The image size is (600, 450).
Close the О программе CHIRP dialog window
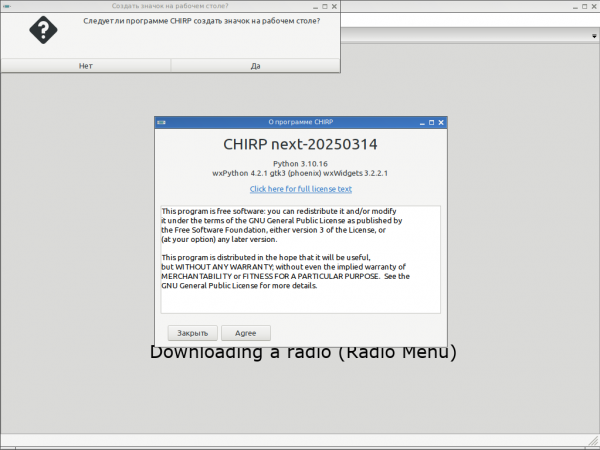coord(441,122)
